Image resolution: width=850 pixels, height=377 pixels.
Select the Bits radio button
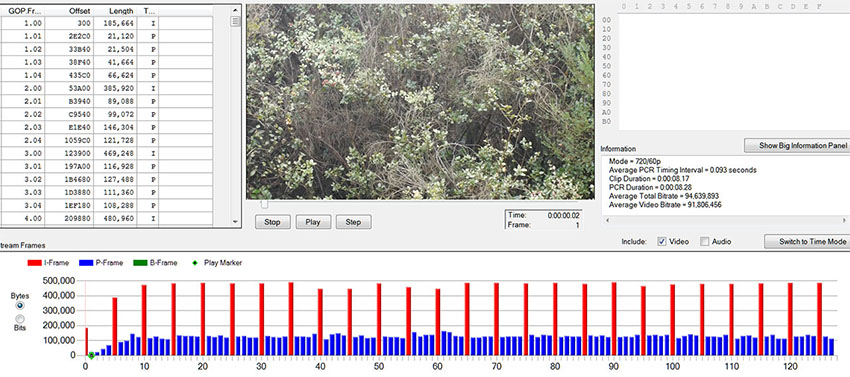20,318
